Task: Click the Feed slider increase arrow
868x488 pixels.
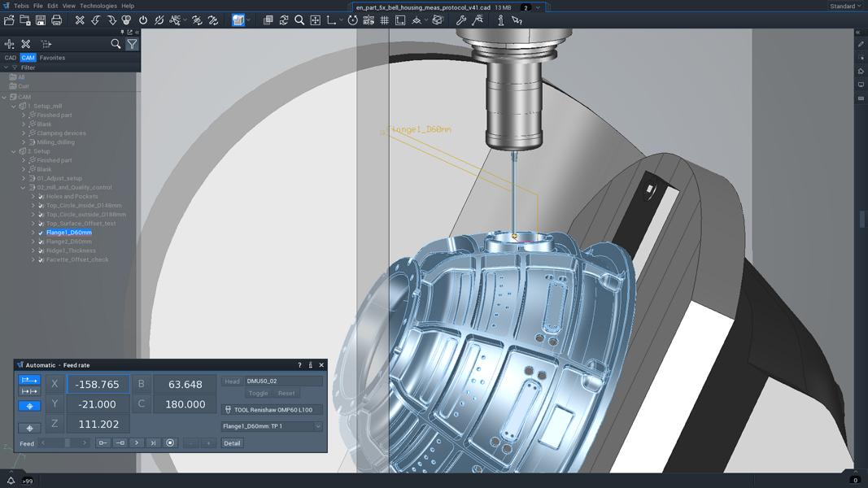Action: click(84, 442)
